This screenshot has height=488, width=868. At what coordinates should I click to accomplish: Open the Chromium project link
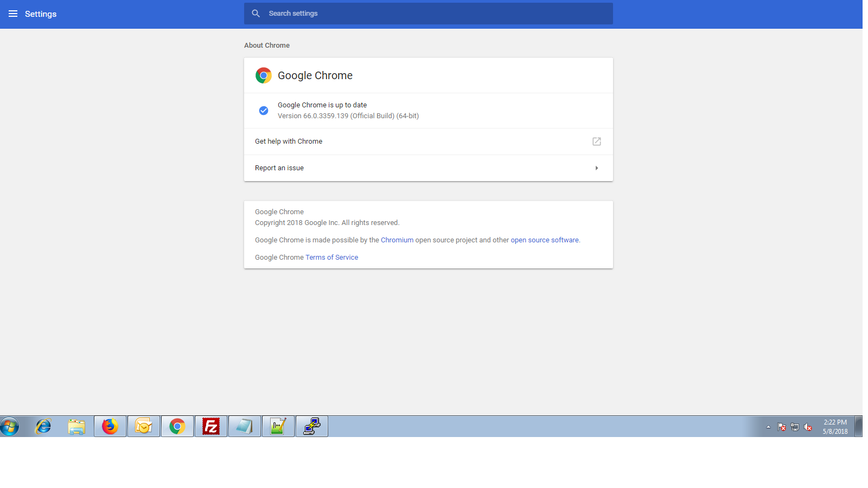(397, 240)
